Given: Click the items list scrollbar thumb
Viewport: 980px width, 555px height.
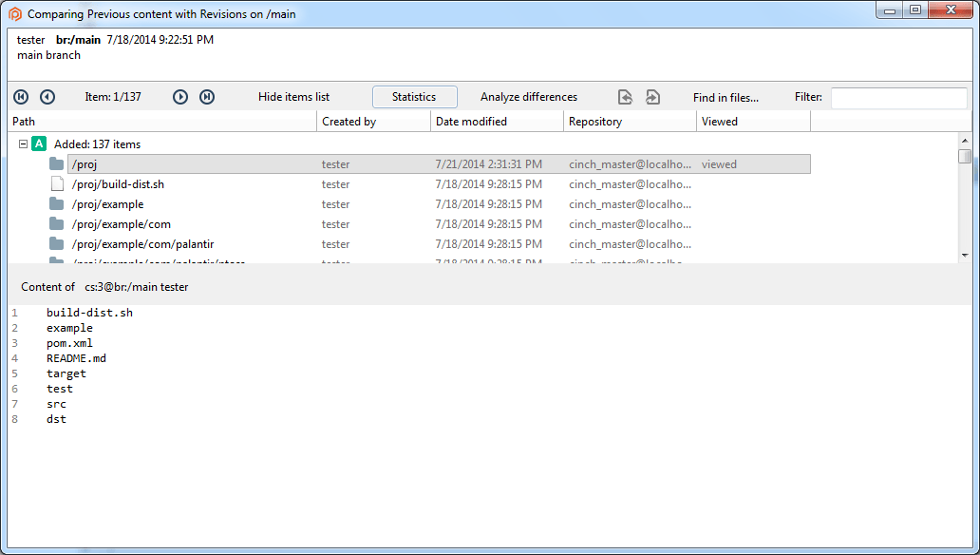Looking at the screenshot, I should tap(965, 155).
